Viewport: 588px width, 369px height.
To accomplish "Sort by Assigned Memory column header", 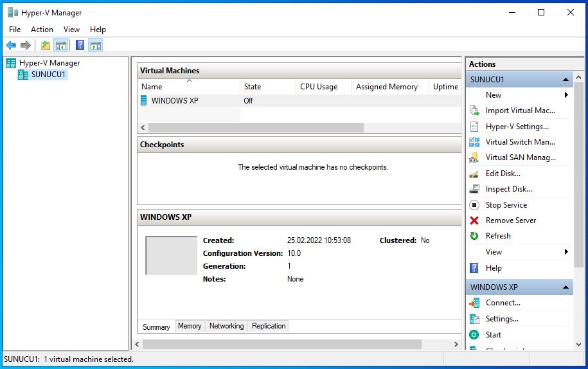I will (x=390, y=87).
